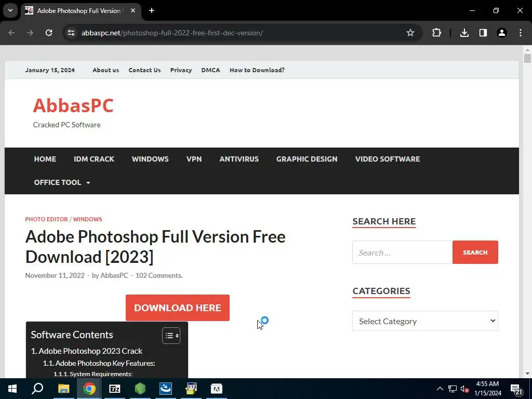This screenshot has height=399, width=532.
Task: Open 7-Zip from the taskbar
Action: (115, 389)
